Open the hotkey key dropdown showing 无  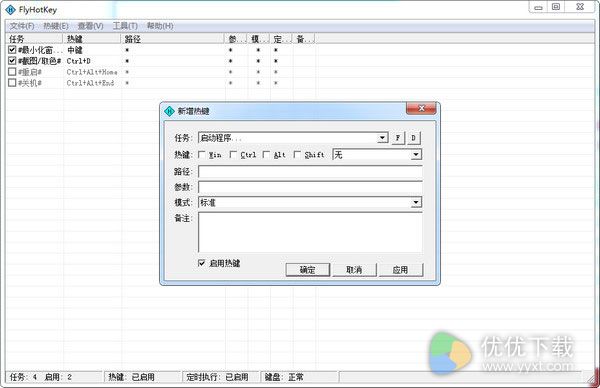[x=416, y=155]
